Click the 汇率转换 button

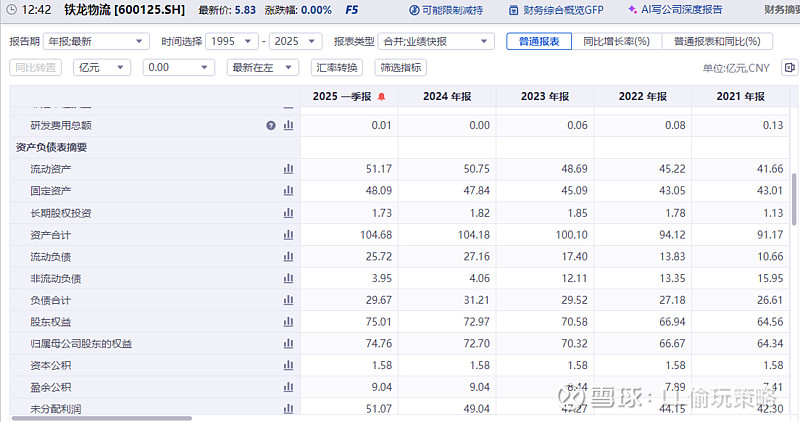(x=337, y=67)
